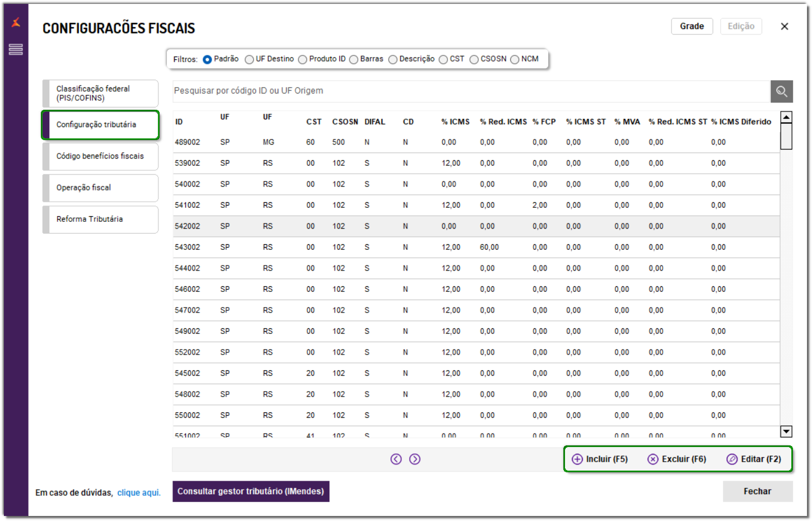Open the hamburger menu in sidebar
The width and height of the screenshot is (812, 521).
pos(16,49)
